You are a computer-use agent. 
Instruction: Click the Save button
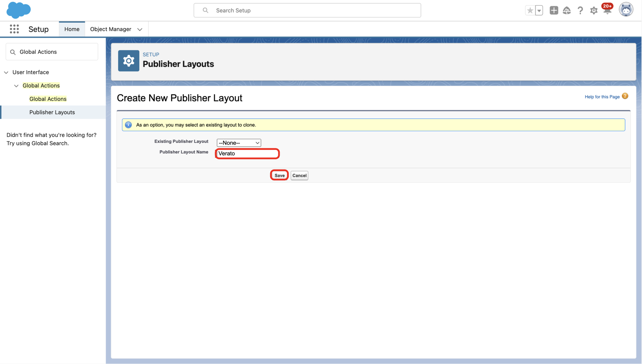point(279,175)
